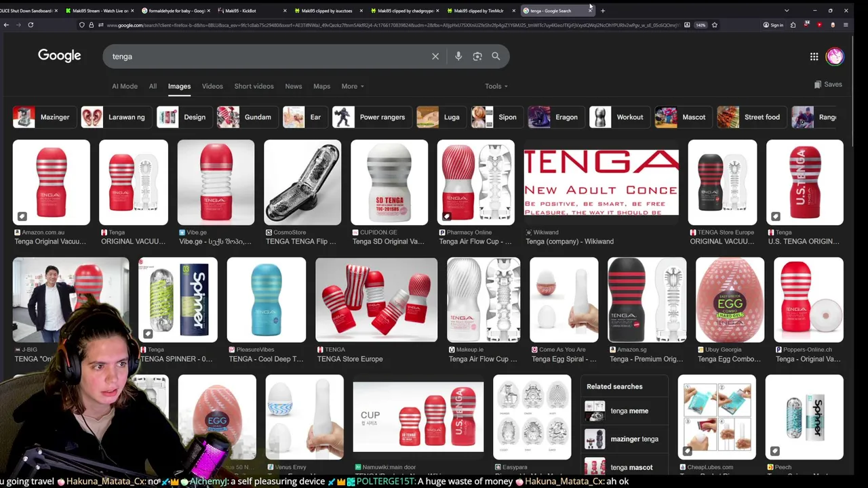Screen dimensions: 868x488
Task: Open the Amazon.com.au image result
Action: 52,182
